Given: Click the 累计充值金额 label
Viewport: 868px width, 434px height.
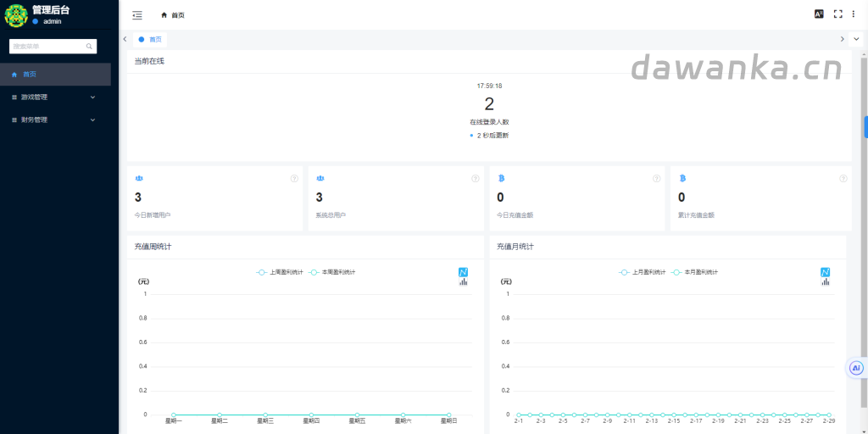Looking at the screenshot, I should pyautogui.click(x=696, y=214).
